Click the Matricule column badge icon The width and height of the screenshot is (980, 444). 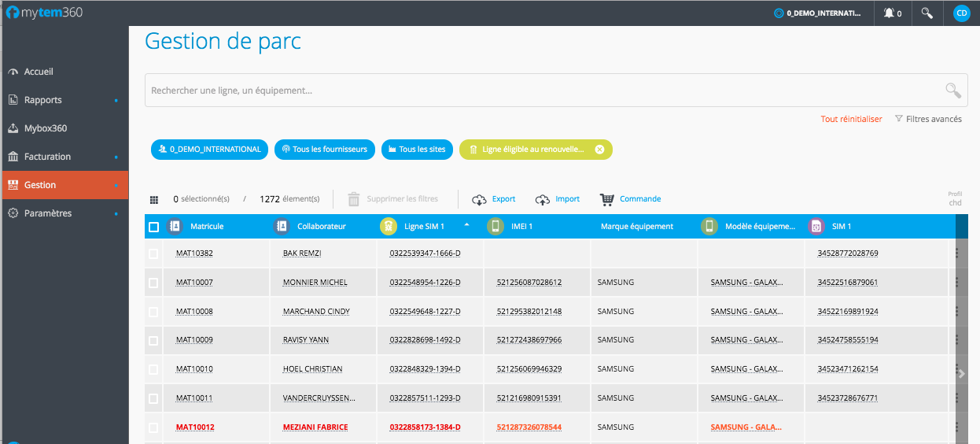click(175, 227)
